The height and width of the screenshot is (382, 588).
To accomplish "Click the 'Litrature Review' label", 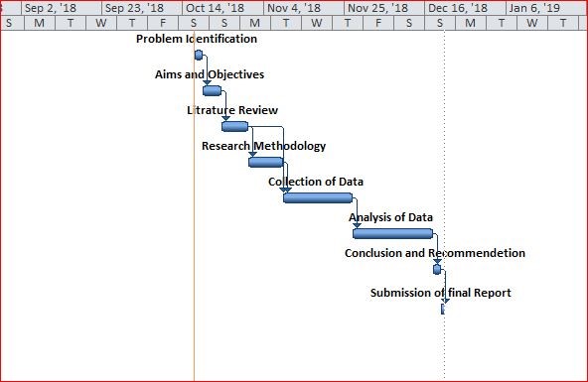I will tap(232, 110).
